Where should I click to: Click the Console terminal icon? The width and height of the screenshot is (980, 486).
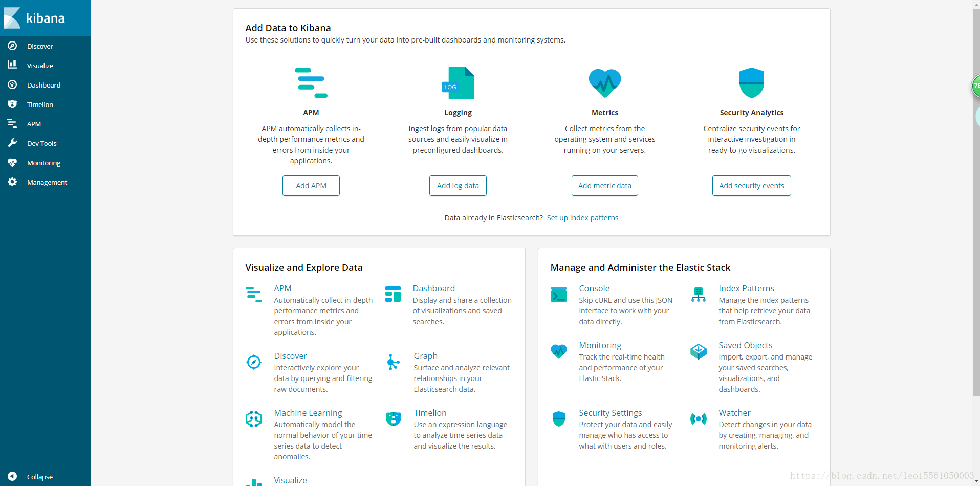(559, 294)
